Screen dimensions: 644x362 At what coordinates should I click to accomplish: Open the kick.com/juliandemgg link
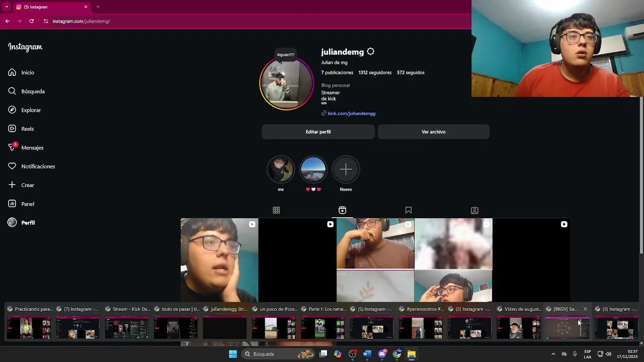click(352, 114)
